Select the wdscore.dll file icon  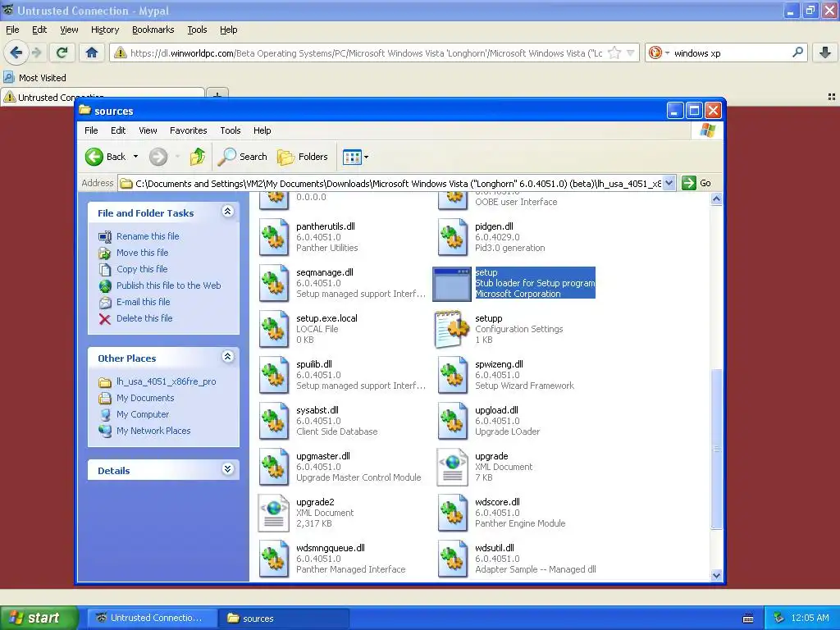point(453,514)
